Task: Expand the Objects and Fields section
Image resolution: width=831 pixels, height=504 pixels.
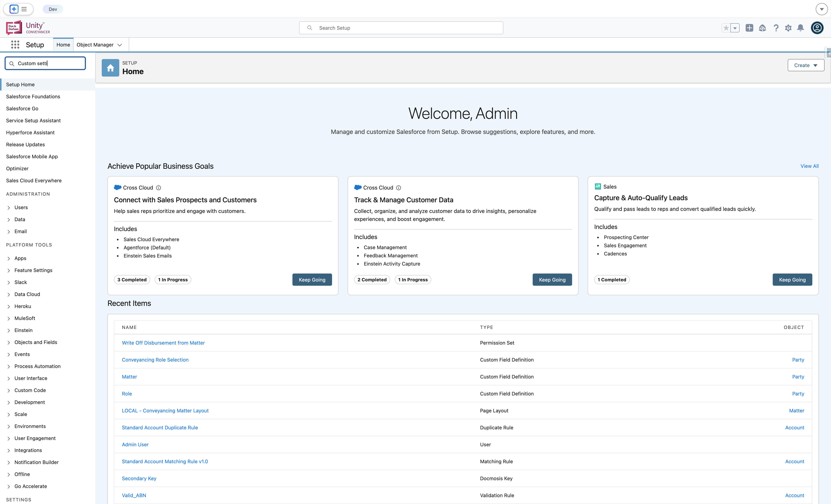Action: coord(9,342)
